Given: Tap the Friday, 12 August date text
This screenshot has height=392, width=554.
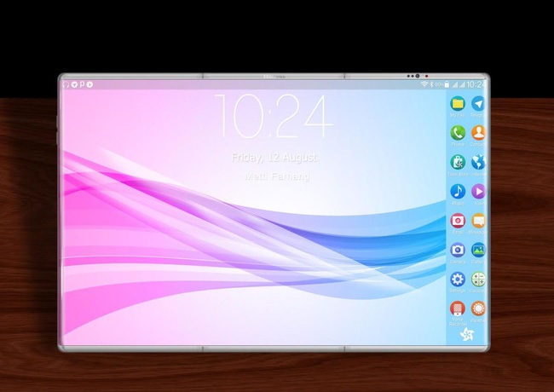Looking at the screenshot, I should tap(274, 158).
